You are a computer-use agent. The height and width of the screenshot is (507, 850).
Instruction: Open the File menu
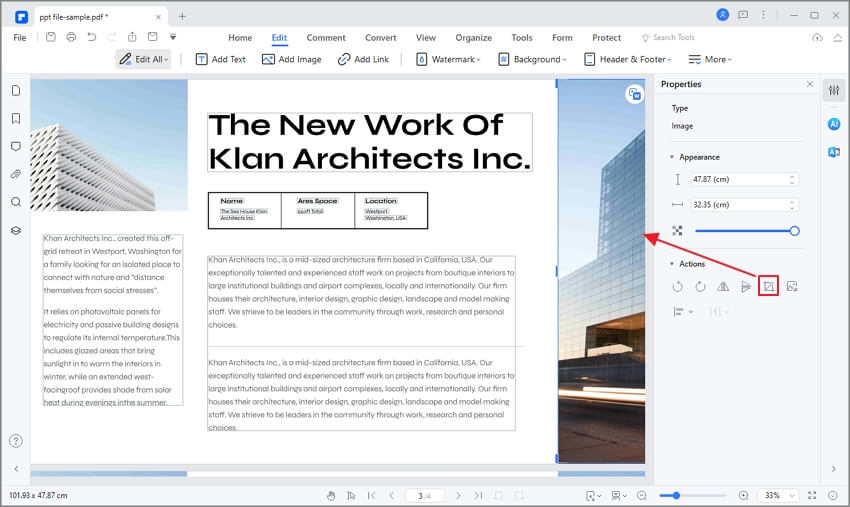[20, 37]
